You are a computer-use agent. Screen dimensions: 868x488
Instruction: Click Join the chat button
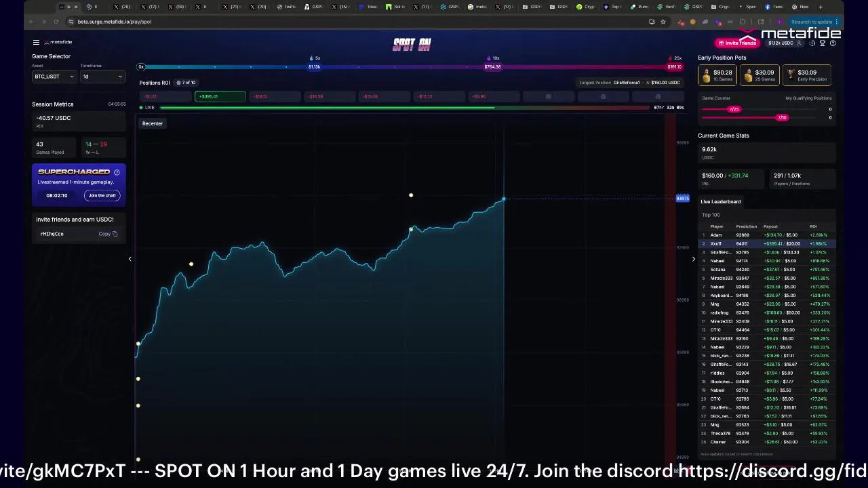click(x=102, y=195)
